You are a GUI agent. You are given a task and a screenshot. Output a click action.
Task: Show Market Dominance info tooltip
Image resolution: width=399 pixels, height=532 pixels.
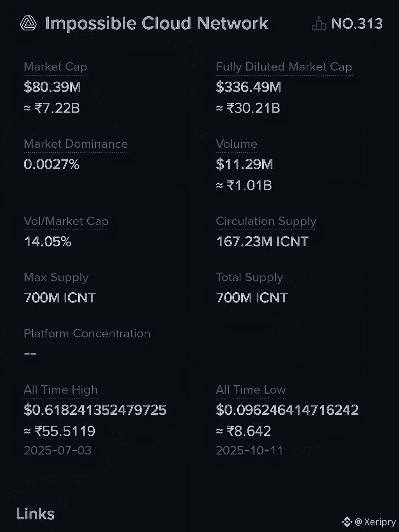pos(76,144)
